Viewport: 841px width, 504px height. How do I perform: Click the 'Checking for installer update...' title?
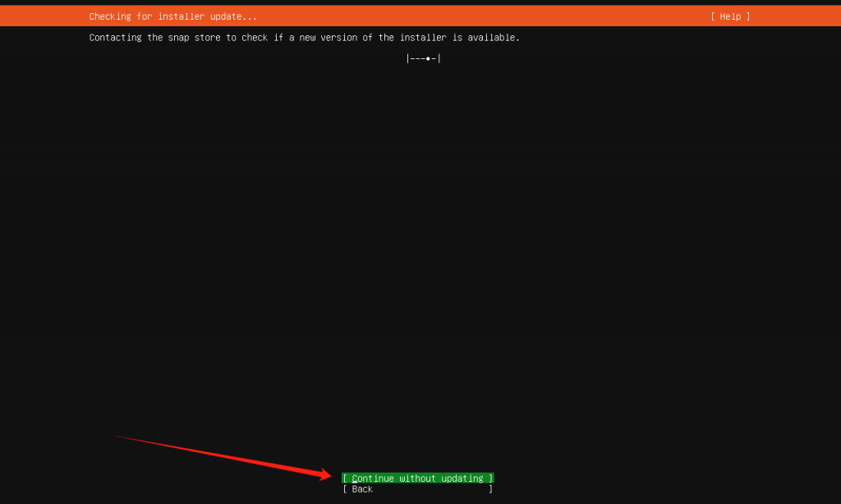click(172, 16)
